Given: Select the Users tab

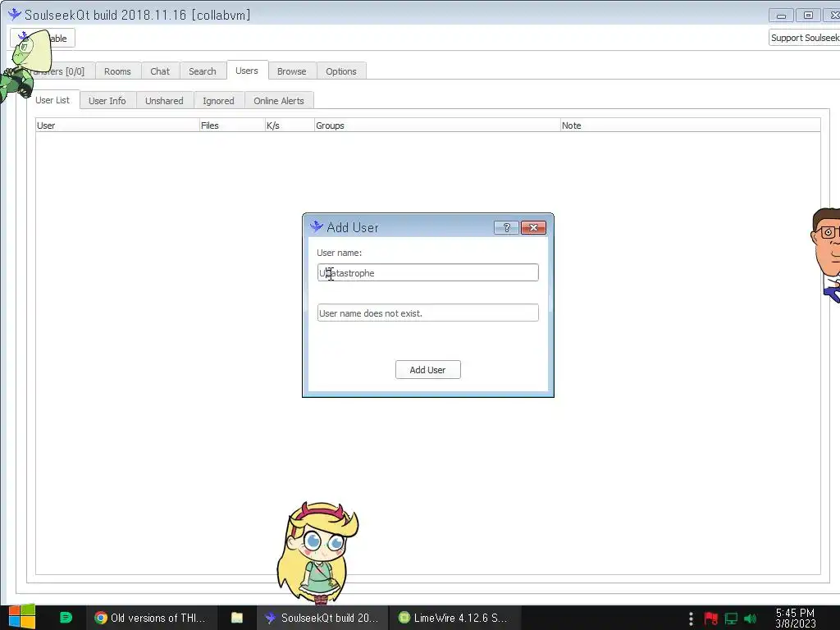Looking at the screenshot, I should point(247,71).
